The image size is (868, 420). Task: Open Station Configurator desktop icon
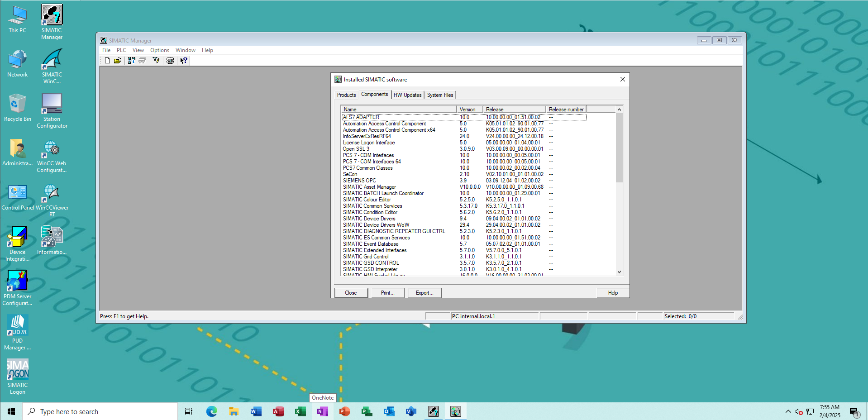click(x=52, y=110)
